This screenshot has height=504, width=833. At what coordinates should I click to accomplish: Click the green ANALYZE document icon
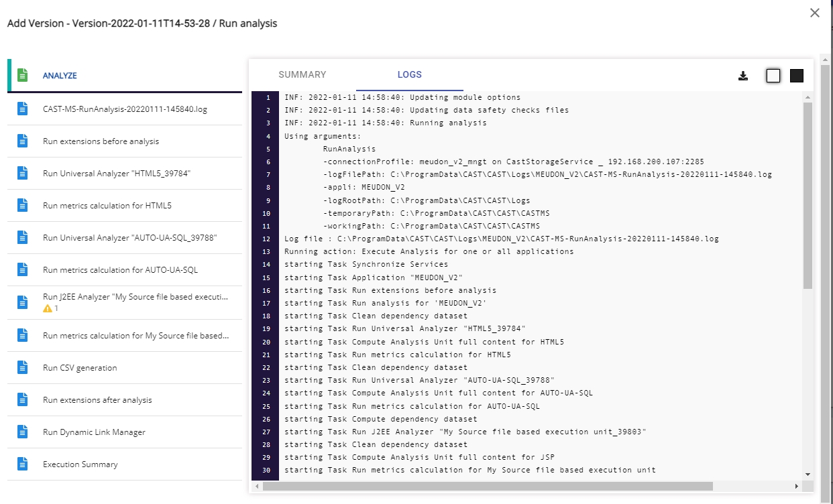click(x=23, y=75)
